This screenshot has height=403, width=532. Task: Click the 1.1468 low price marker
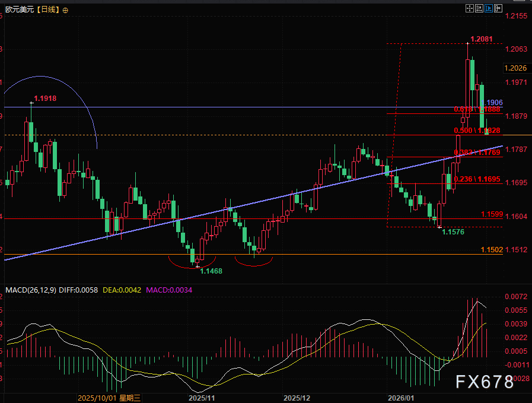click(211, 271)
